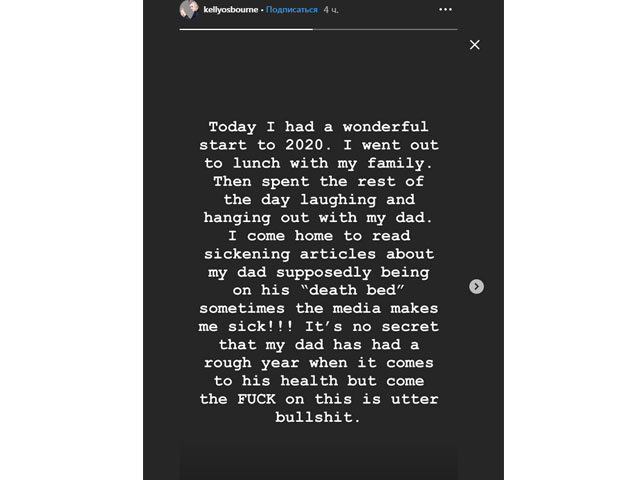Open the kellyosbourne profile avatar
The width and height of the screenshot is (640, 480).
pyautogui.click(x=189, y=9)
